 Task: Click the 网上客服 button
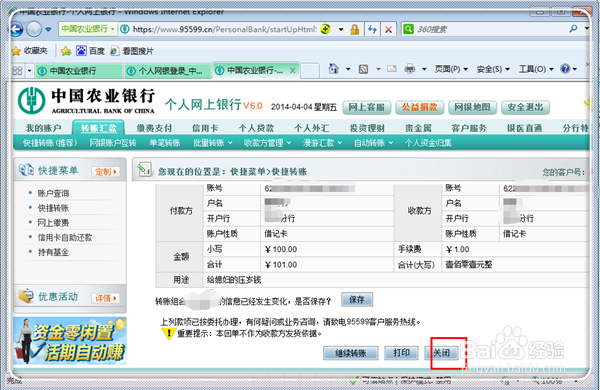point(367,108)
